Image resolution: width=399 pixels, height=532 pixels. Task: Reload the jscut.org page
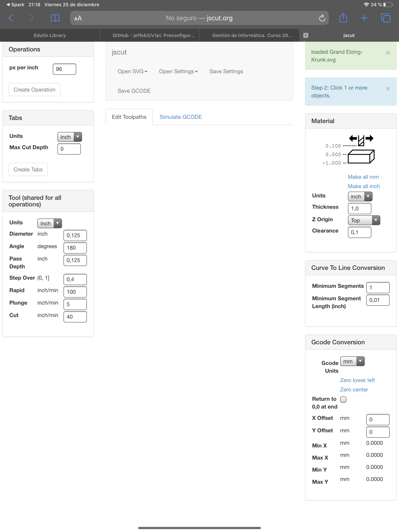(322, 18)
